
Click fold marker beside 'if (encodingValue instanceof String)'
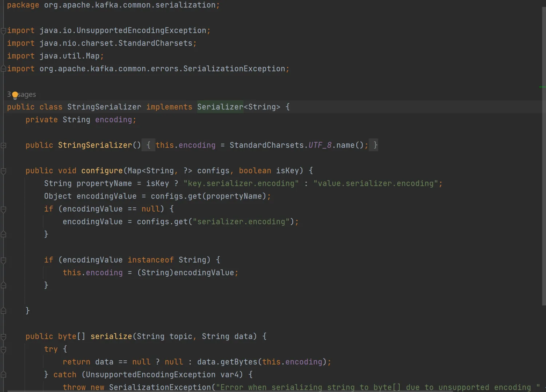click(4, 260)
